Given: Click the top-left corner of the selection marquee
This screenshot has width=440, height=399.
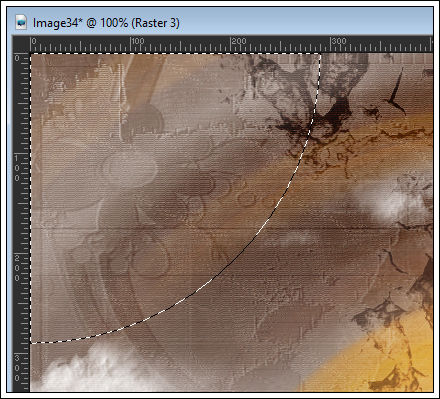Looking at the screenshot, I should pyautogui.click(x=31, y=53).
